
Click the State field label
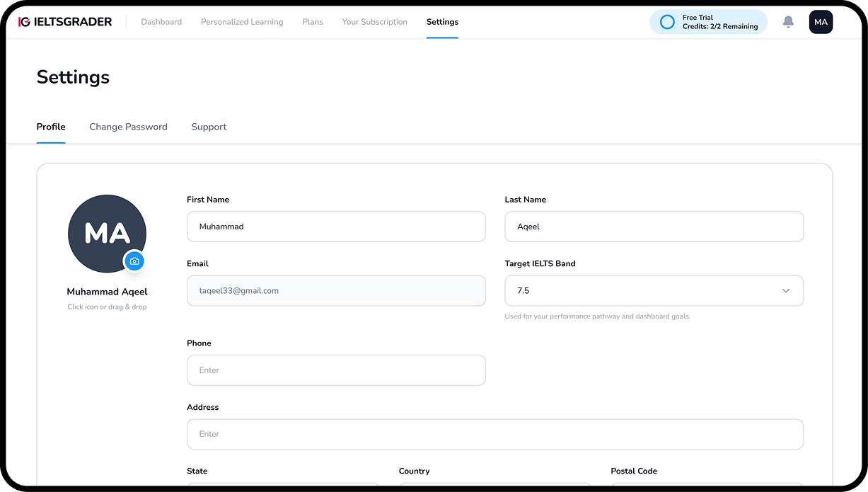tap(197, 471)
